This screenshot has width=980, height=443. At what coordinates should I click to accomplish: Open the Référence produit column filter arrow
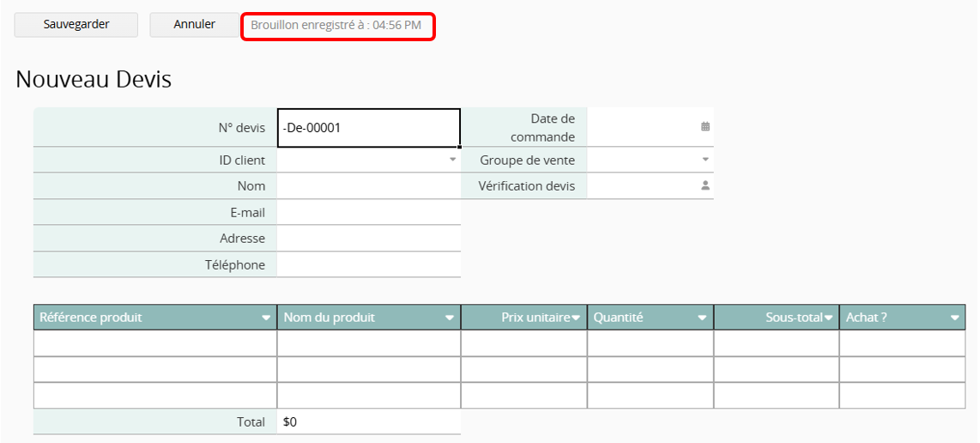tap(266, 318)
